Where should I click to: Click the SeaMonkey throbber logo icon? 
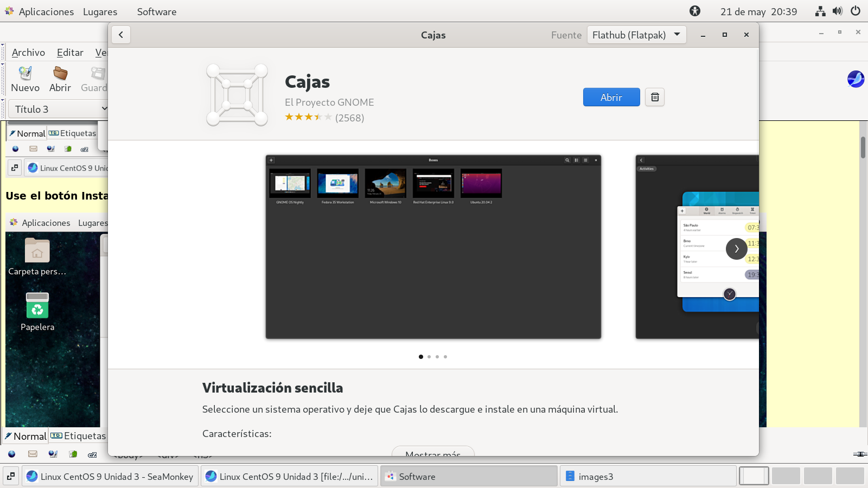tap(856, 79)
